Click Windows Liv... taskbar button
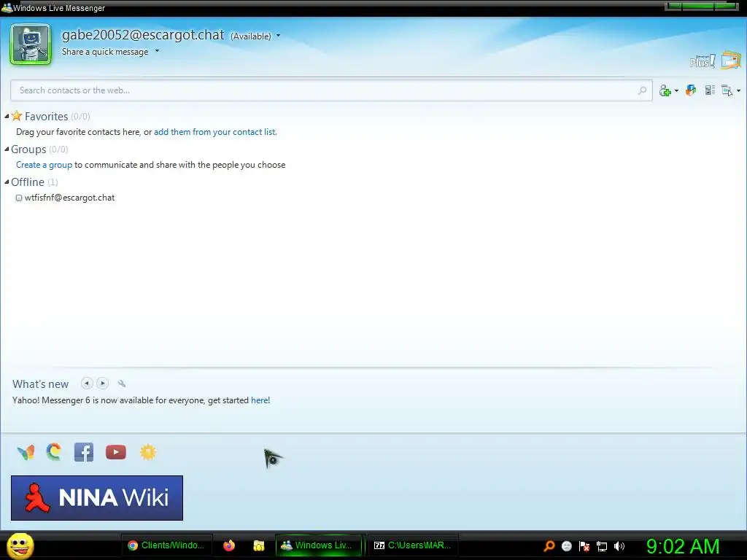 point(318,545)
